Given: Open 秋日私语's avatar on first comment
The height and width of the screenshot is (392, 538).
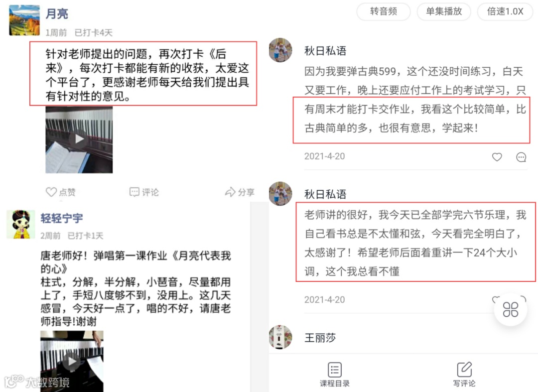Looking at the screenshot, I should pos(280,50).
